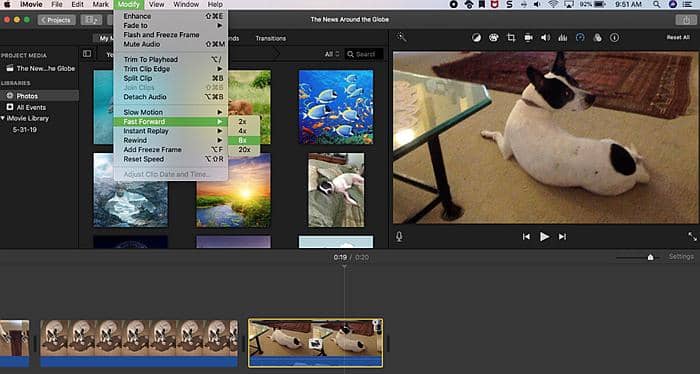Click the Siri icon in menu bar
The height and width of the screenshot is (374, 700).
[x=673, y=4]
